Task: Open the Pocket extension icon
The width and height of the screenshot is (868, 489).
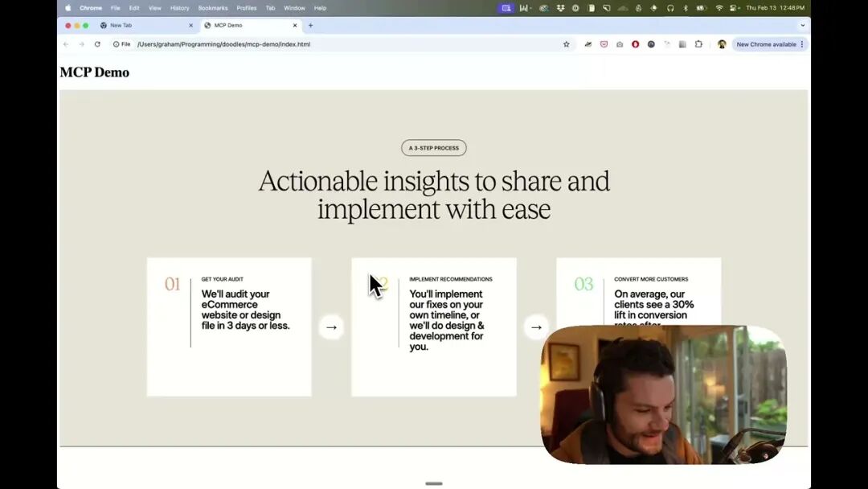Action: [x=604, y=44]
